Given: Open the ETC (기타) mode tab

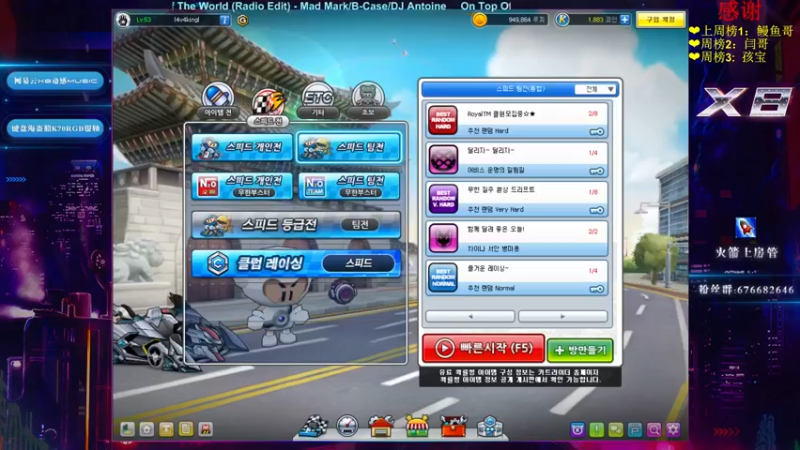Looking at the screenshot, I should tap(318, 101).
